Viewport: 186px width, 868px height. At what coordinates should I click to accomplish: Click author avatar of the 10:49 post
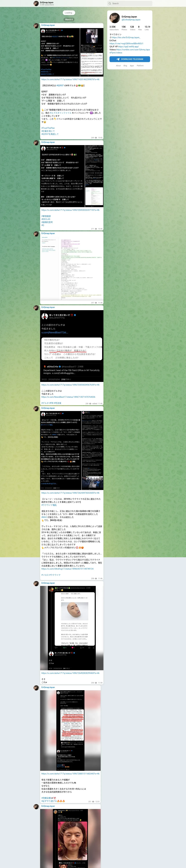[36, 143]
